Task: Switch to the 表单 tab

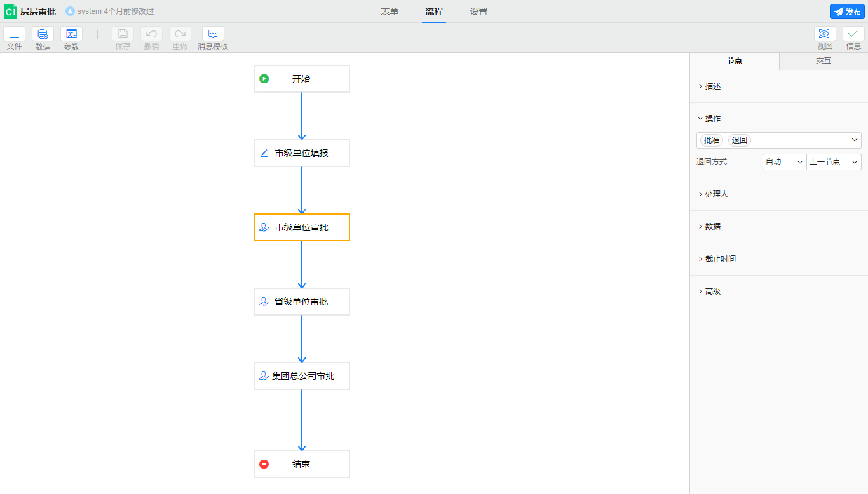Action: click(390, 11)
